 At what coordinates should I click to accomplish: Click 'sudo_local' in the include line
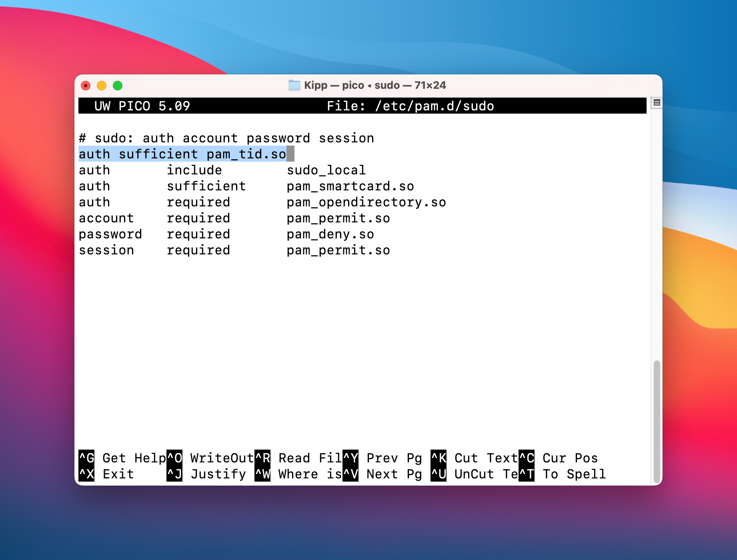click(x=326, y=170)
